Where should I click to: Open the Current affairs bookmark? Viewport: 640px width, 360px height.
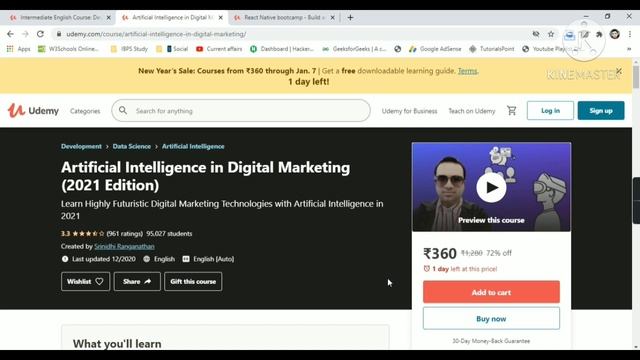pos(219,49)
